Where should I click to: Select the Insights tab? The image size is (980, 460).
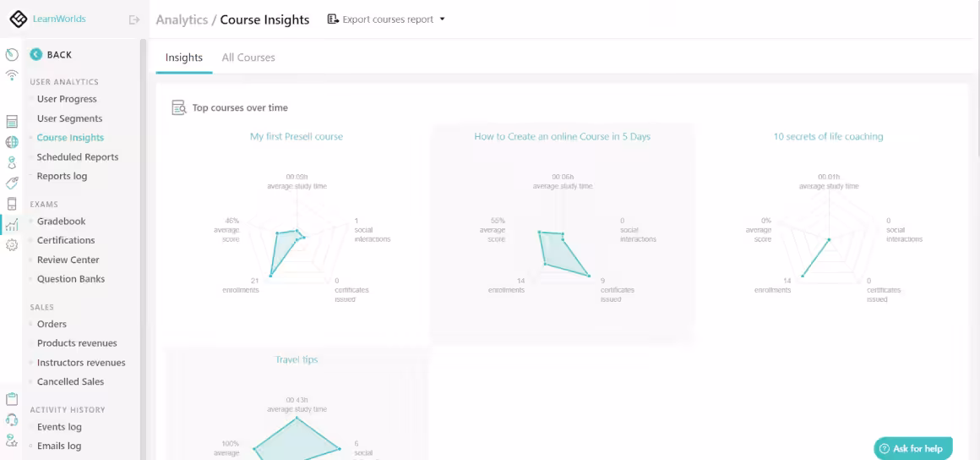(183, 57)
